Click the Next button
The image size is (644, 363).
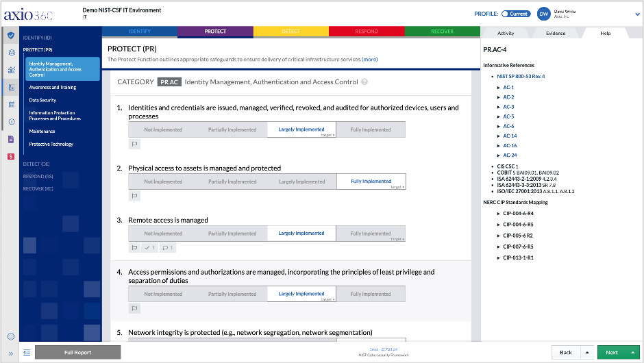pos(612,352)
